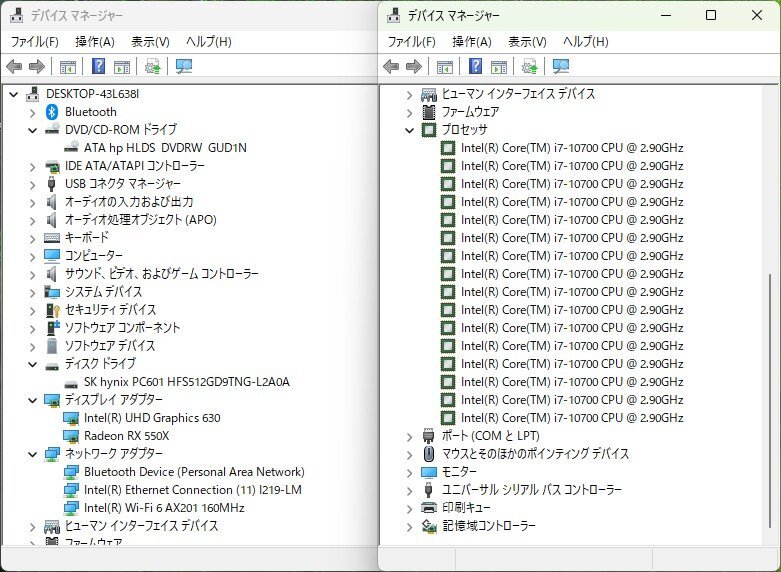Click Help icon in right window toolbar
The height and width of the screenshot is (572, 781).
pos(476,66)
